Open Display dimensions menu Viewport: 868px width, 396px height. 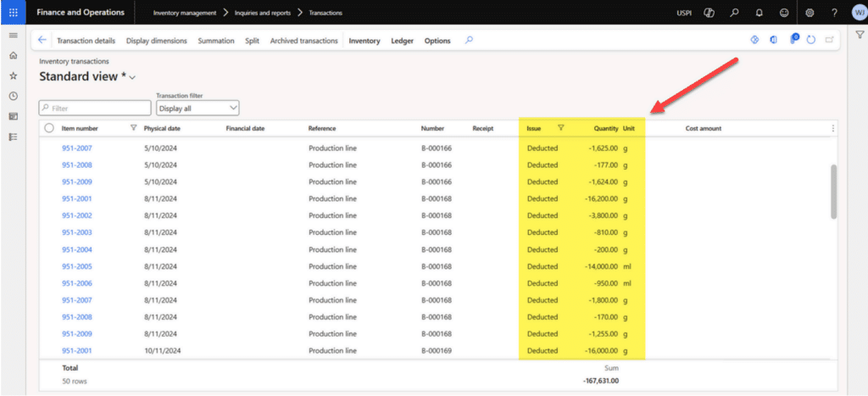coord(157,41)
